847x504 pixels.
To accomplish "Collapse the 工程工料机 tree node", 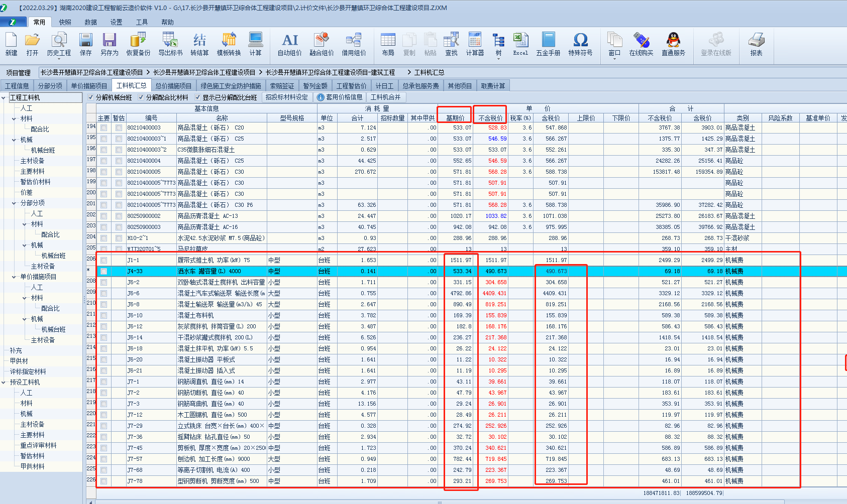I will tap(4, 97).
